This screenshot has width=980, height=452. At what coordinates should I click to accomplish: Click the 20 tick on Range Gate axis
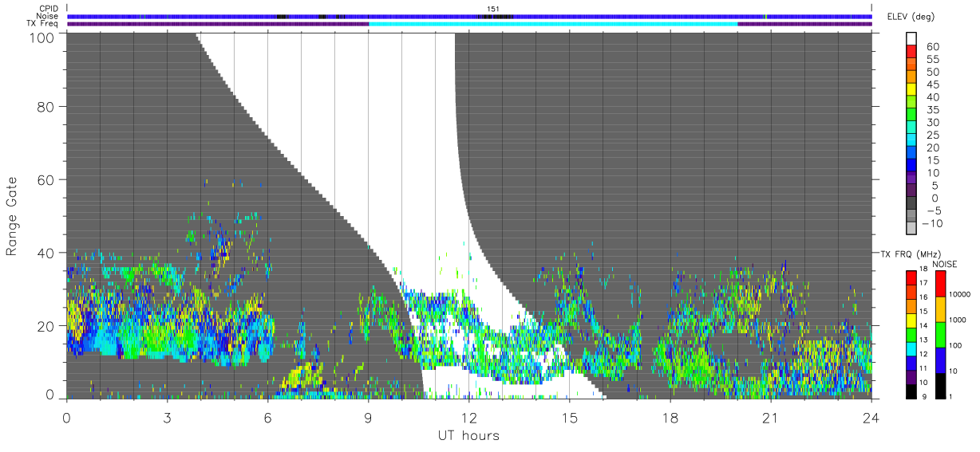[x=45, y=325]
